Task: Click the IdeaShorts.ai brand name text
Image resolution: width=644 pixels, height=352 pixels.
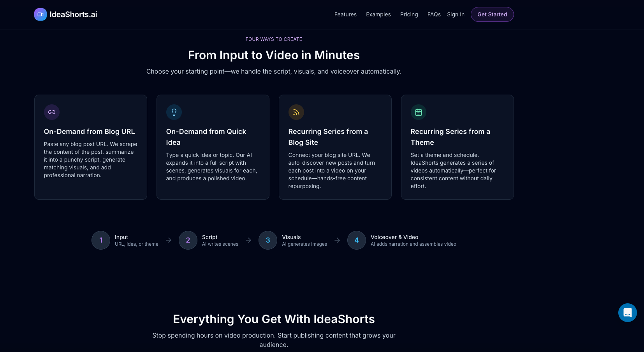Action: (73, 14)
